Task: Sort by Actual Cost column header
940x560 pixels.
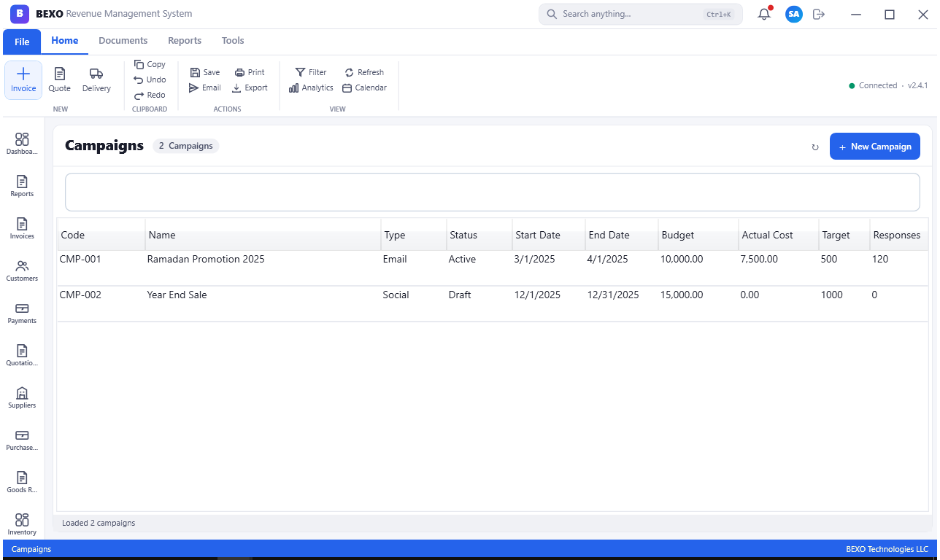Action: click(x=779, y=235)
